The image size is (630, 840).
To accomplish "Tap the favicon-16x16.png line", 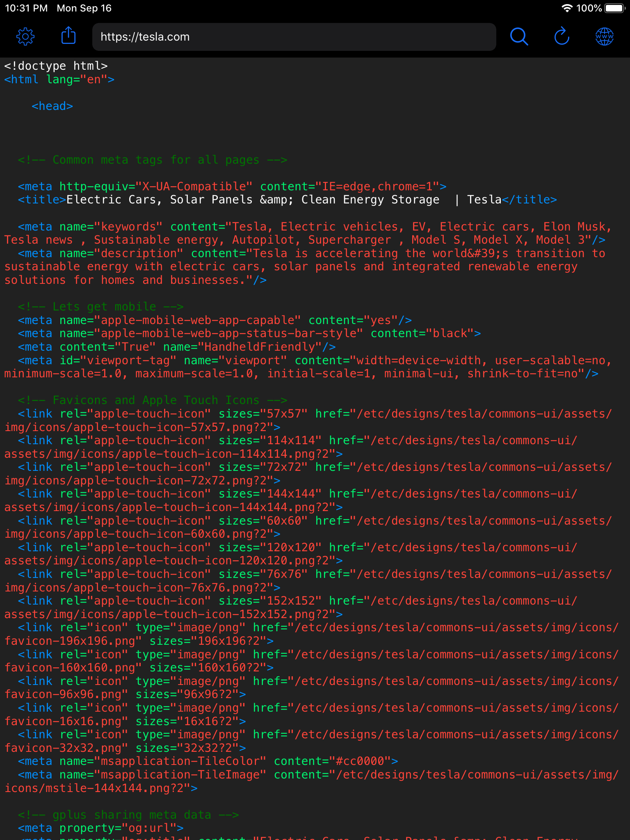I will click(x=311, y=714).
